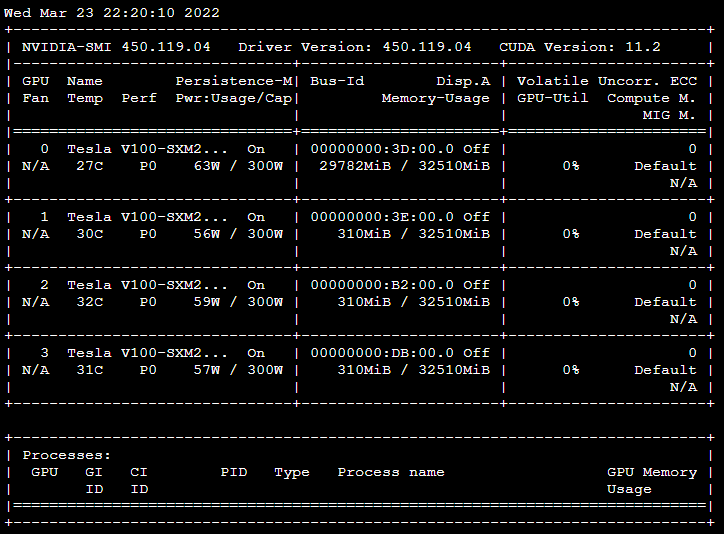This screenshot has height=534, width=724.
Task: Click the 27C temperature value
Action: click(x=90, y=166)
